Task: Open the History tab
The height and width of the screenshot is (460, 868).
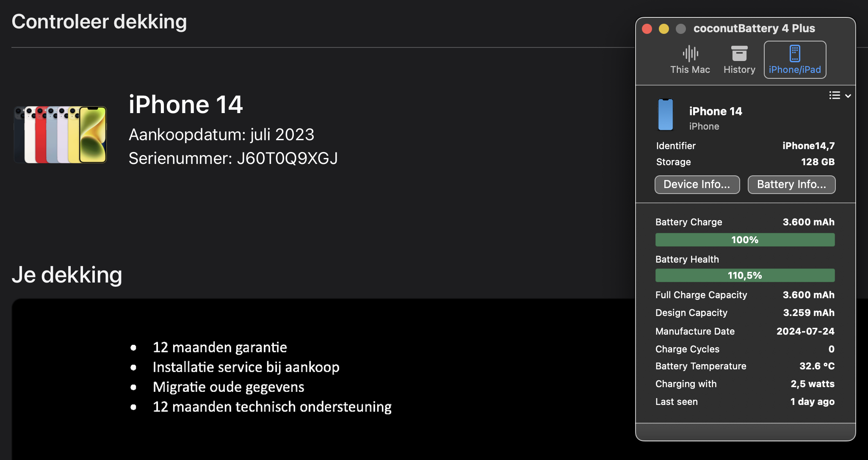Action: (739, 60)
